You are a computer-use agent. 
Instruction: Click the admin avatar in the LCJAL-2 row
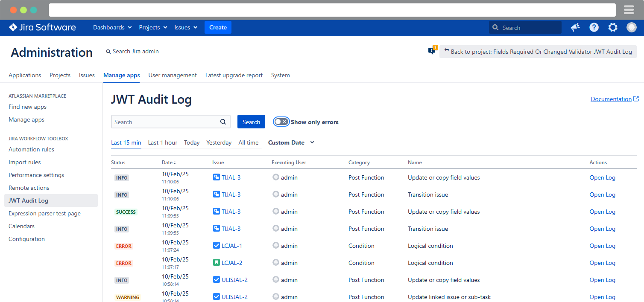pos(276,262)
